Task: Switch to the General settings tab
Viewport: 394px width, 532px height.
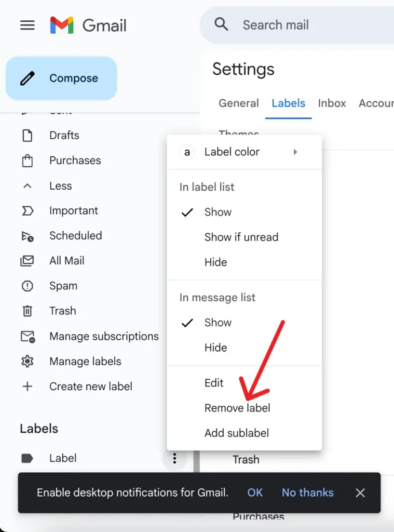Action: (x=238, y=103)
